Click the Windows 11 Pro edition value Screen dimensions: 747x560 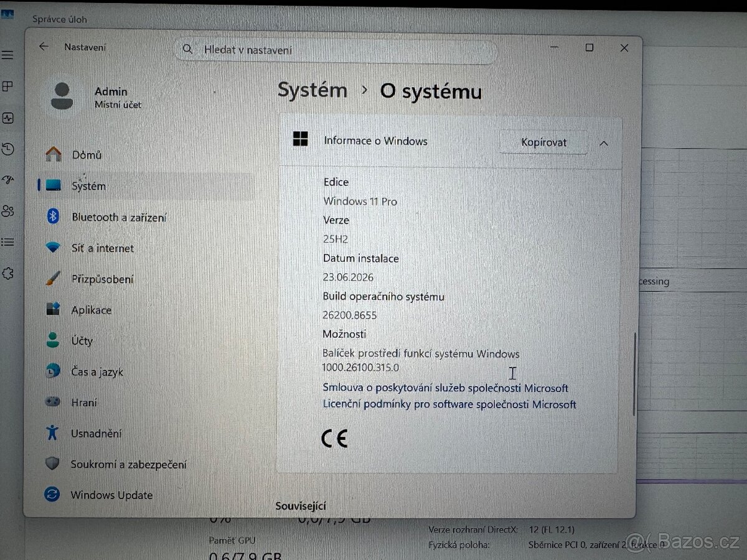point(360,201)
